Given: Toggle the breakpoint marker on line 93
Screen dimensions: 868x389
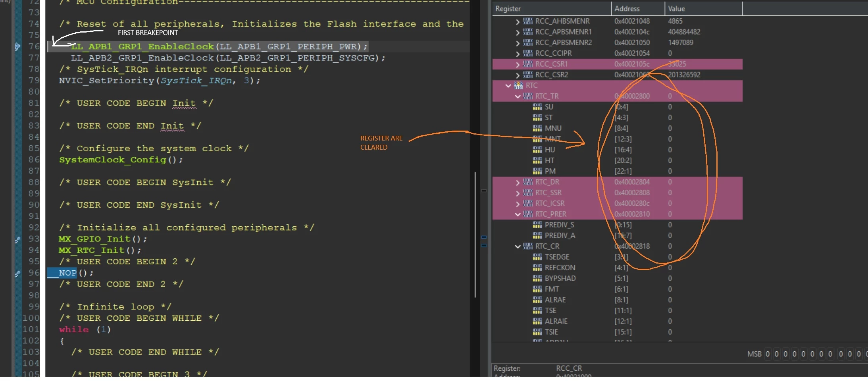Looking at the screenshot, I should tap(17, 239).
